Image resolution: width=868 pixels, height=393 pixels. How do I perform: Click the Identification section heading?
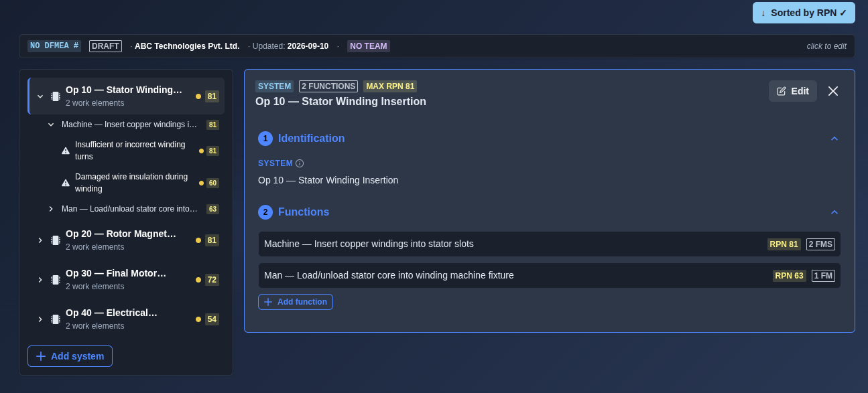point(311,139)
